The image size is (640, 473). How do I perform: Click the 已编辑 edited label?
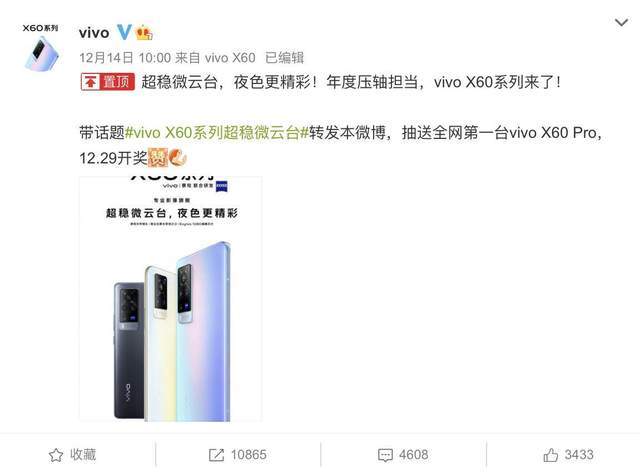click(x=284, y=58)
